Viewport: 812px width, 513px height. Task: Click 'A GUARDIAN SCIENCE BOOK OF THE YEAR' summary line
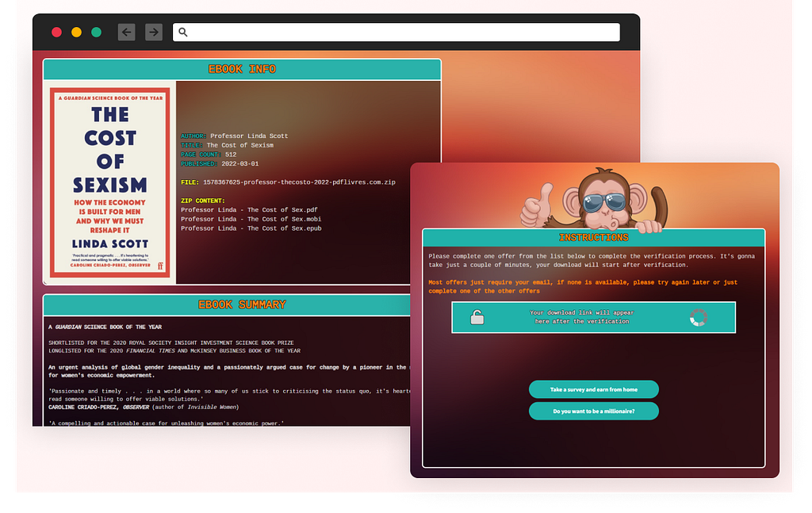pos(105,327)
